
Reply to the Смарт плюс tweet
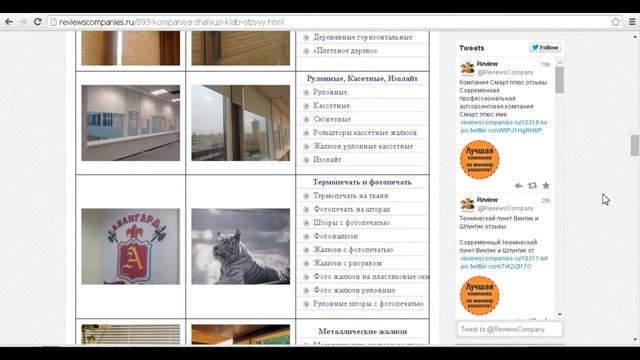point(518,186)
